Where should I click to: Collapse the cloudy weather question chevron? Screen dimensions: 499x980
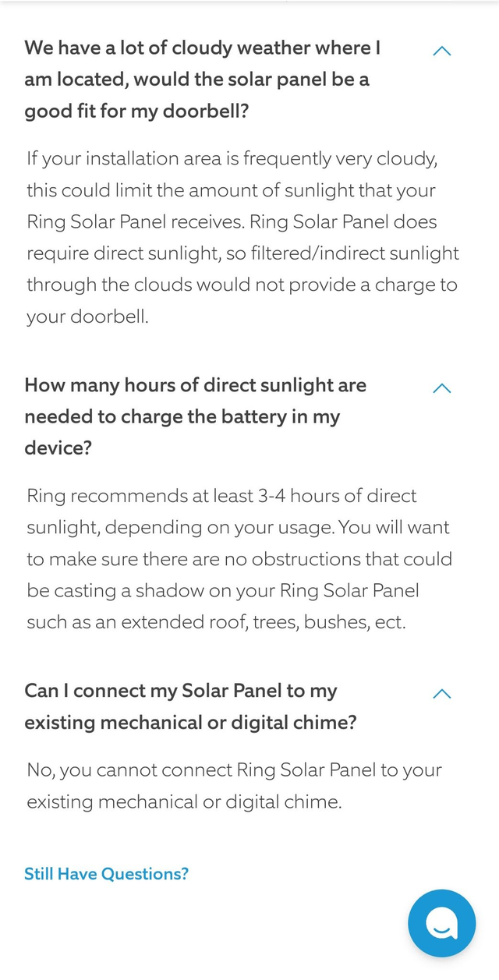coord(441,51)
